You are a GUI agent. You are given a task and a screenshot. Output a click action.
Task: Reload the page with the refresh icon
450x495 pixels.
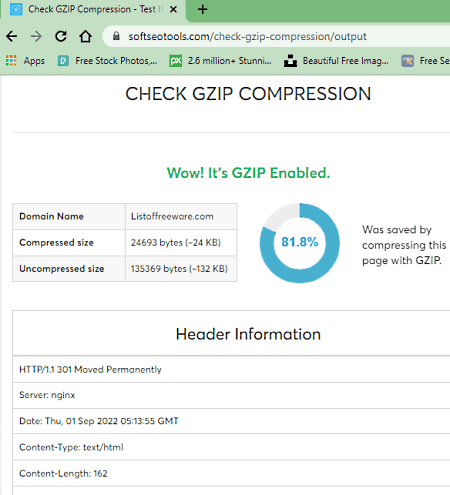(61, 36)
